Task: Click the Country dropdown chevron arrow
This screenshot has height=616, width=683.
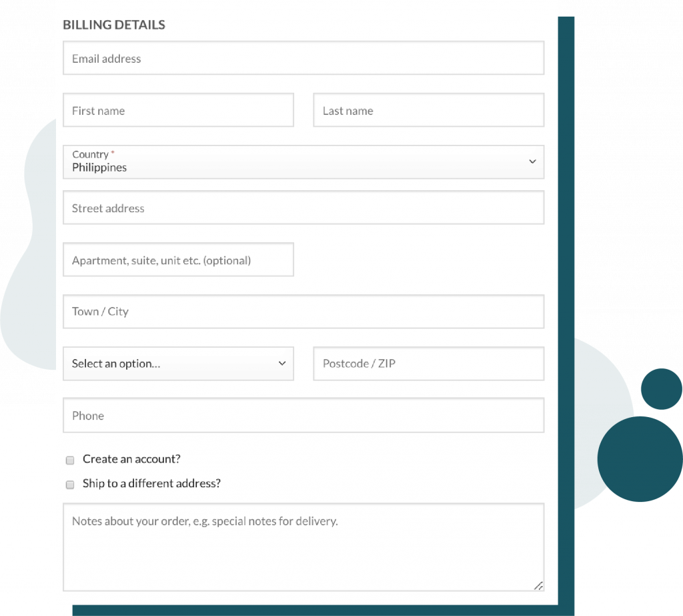Action: [532, 162]
